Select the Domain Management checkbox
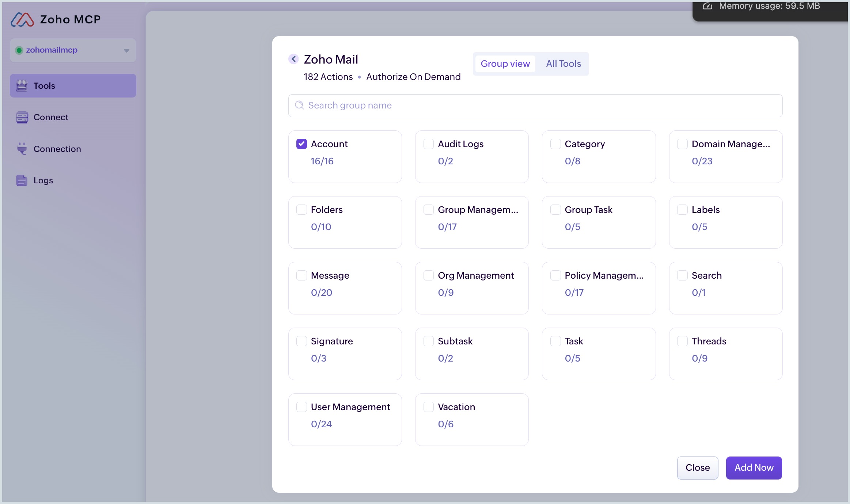 [682, 144]
